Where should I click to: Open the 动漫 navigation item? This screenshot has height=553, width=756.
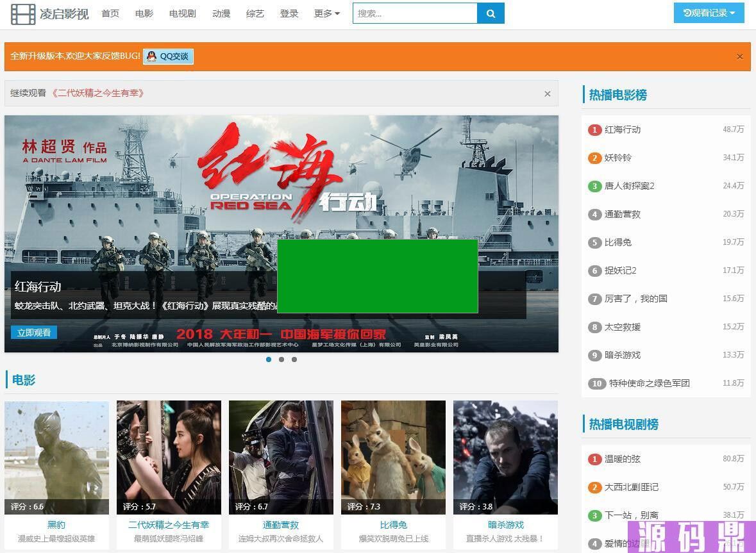point(221,13)
